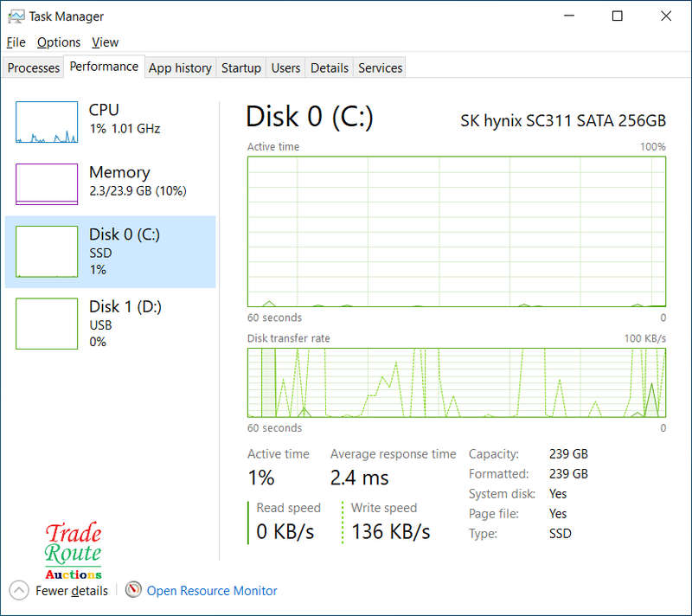This screenshot has height=616, width=692.
Task: Click the CPU usage mini graph thumbnail
Action: (x=47, y=122)
